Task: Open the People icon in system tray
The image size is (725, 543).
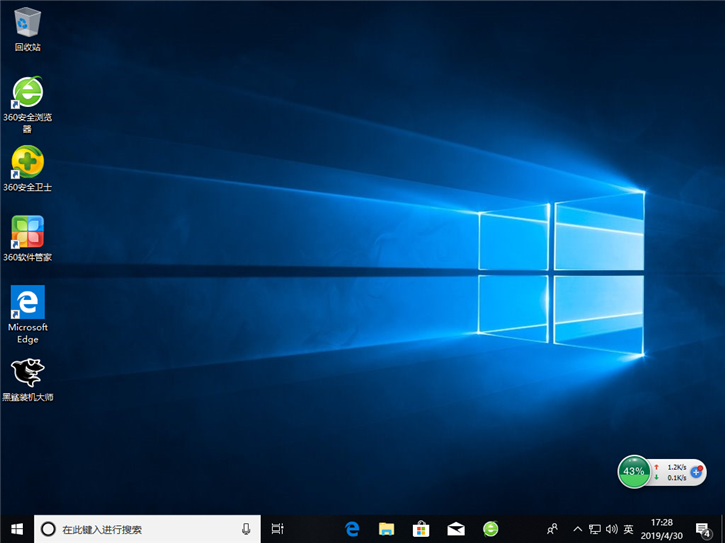Action: click(x=553, y=529)
